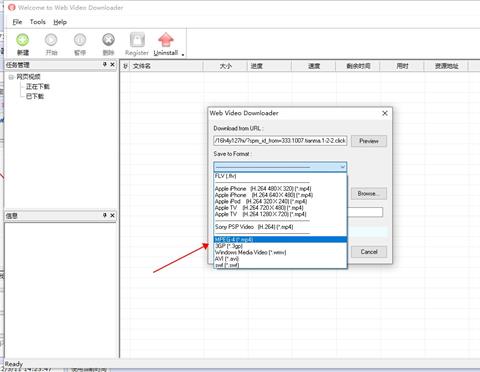Image resolution: width=480 pixels, height=372 pixels.
Task: Close the info panel
Action: [x=112, y=215]
